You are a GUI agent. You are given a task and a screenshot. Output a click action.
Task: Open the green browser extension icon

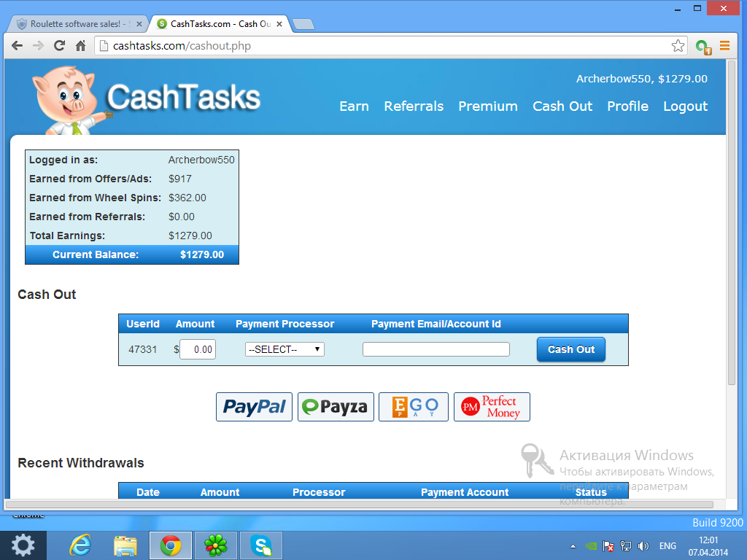[x=703, y=47]
